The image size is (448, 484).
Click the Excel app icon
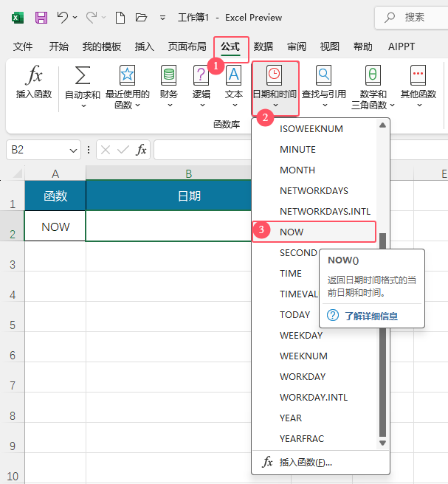click(x=18, y=18)
